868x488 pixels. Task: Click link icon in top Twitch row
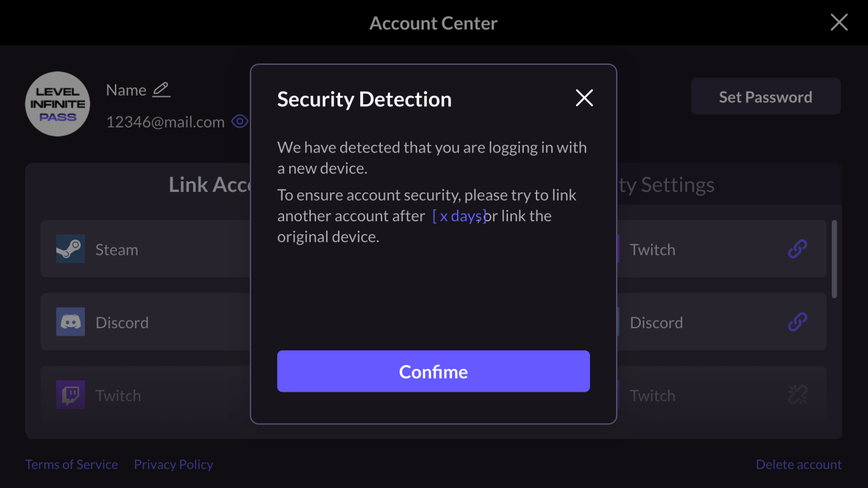pos(797,249)
